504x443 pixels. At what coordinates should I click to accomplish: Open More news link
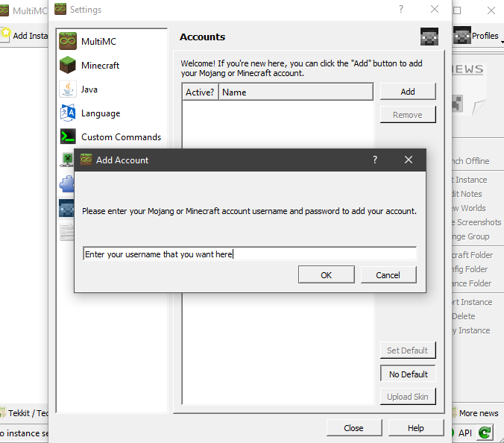tap(478, 413)
